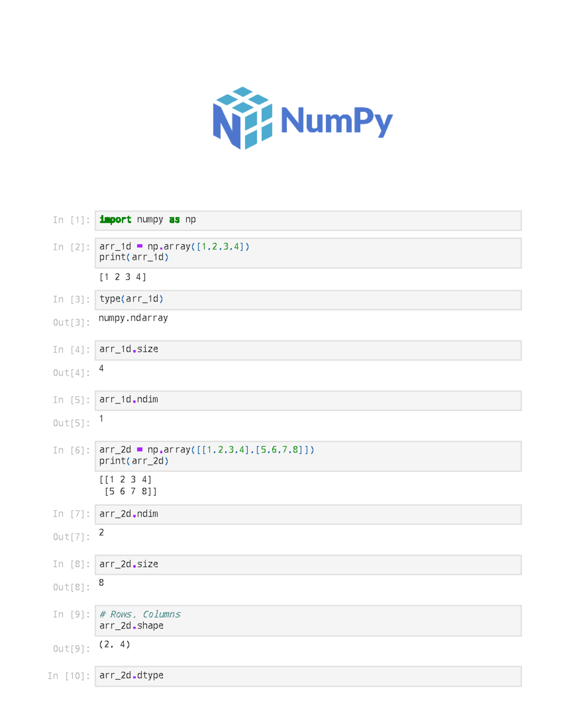The image size is (563, 728).
Task: Click the NumPy cube logo
Action: [x=243, y=118]
